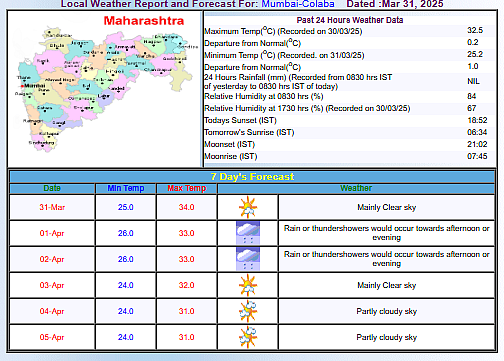Click the Tomorrow's Sunrise time 06:34
This screenshot has width=504, height=361.
(x=477, y=132)
